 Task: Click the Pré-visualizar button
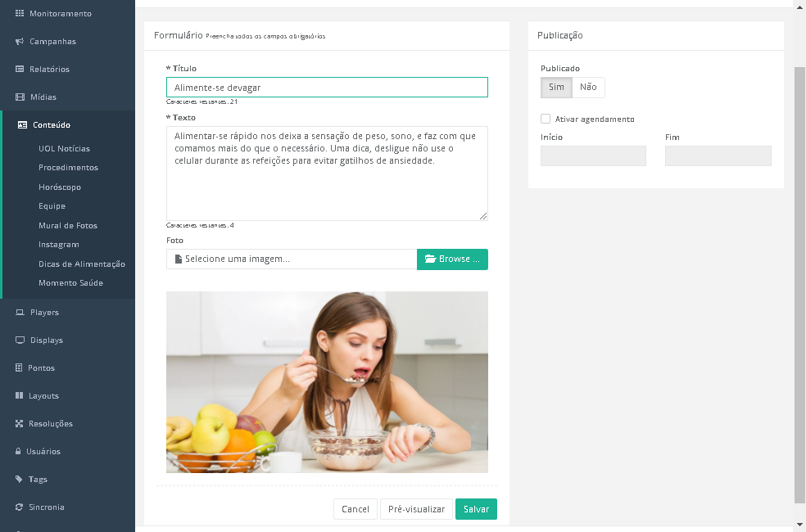[x=416, y=509]
